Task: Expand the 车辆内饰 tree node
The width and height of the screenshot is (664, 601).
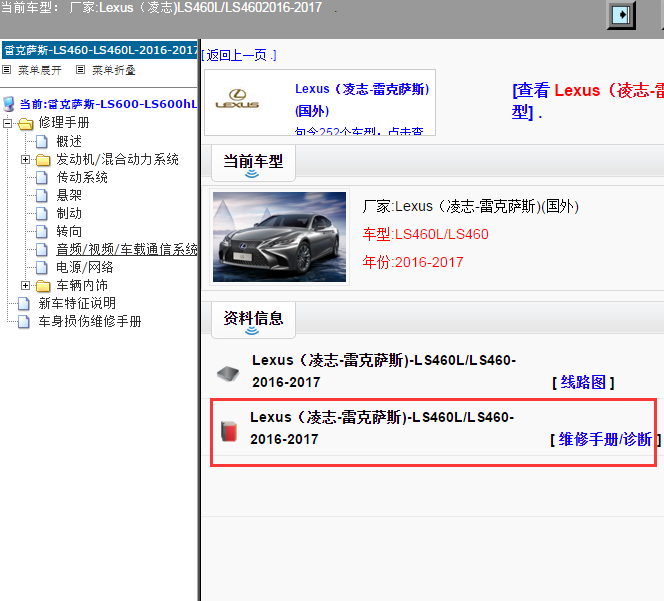Action: 25,285
